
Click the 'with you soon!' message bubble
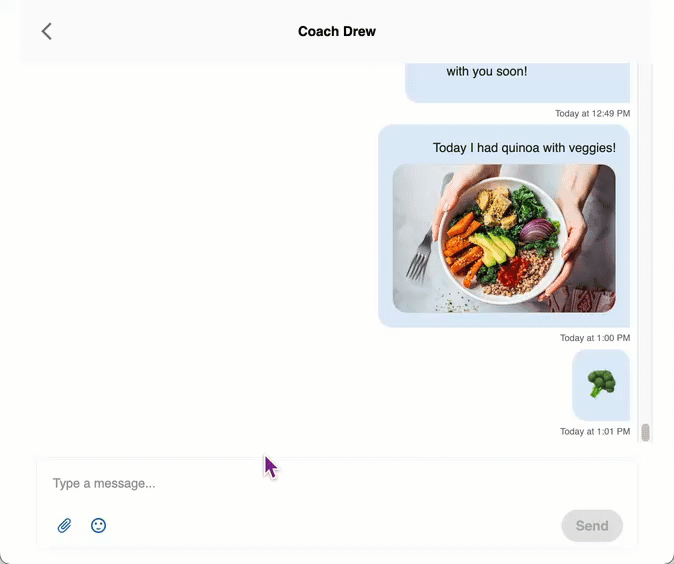coord(518,83)
